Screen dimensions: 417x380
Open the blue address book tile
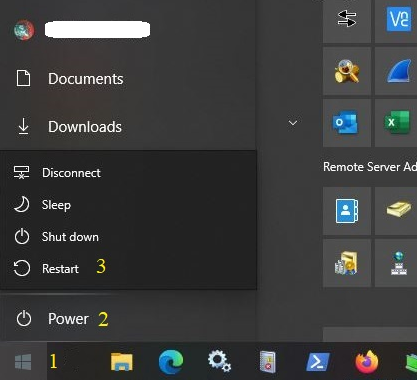point(347,211)
